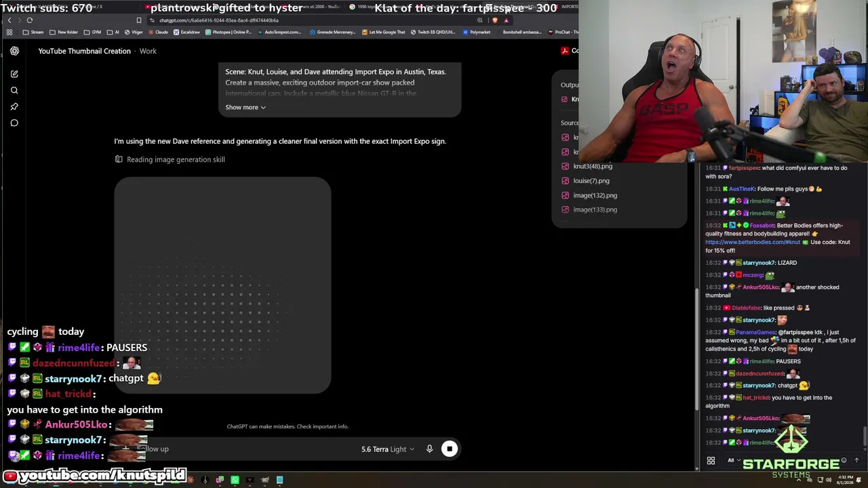Click the browser forward arrow
The width and height of the screenshot is (868, 488).
click(x=19, y=20)
